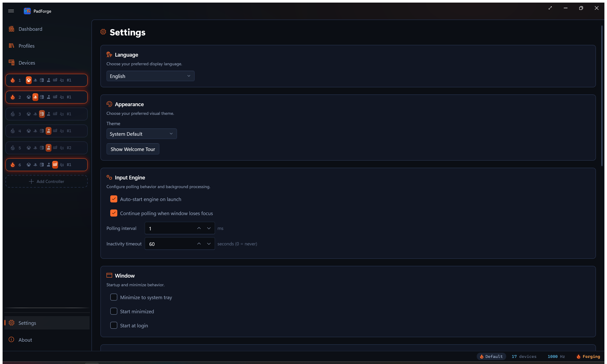Enable controller 4 with the flame icon
Image resolution: width=607 pixels, height=364 pixels.
(13, 131)
